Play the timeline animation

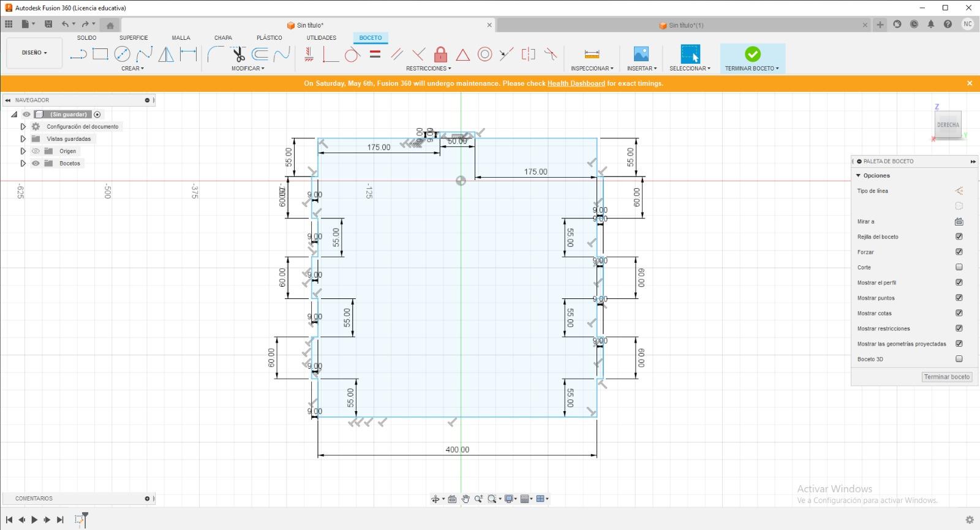pos(34,520)
